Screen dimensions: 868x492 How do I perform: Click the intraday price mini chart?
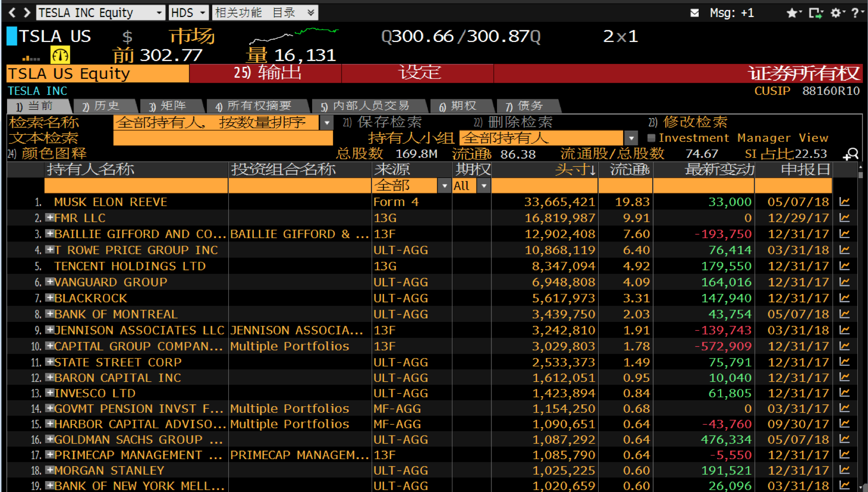tap(294, 36)
